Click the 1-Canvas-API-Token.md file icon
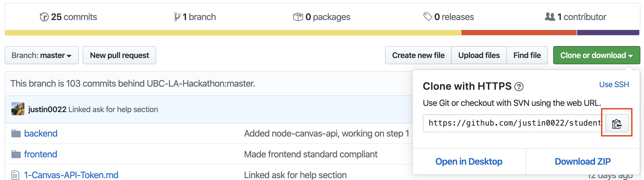This screenshot has width=644, height=180. [x=15, y=175]
